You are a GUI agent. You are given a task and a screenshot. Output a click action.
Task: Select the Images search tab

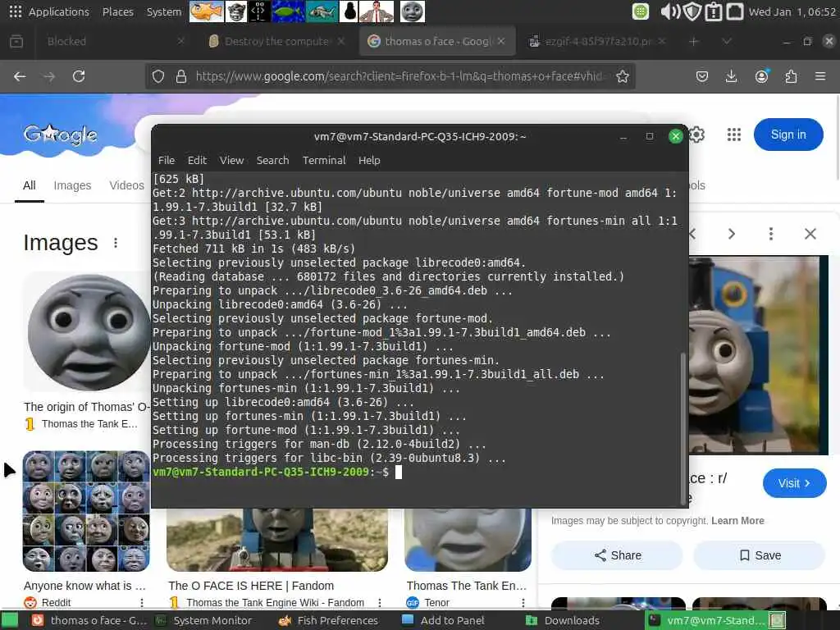click(72, 185)
